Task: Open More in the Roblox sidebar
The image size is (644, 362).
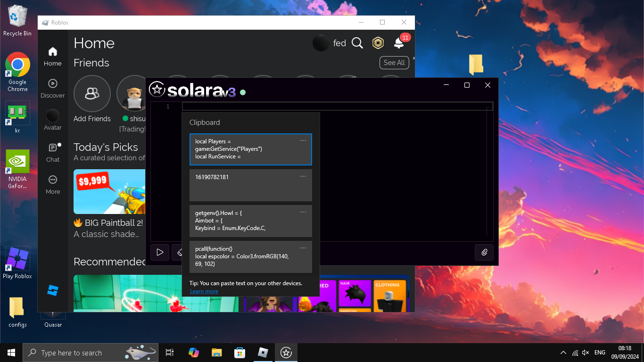Action: click(x=53, y=185)
